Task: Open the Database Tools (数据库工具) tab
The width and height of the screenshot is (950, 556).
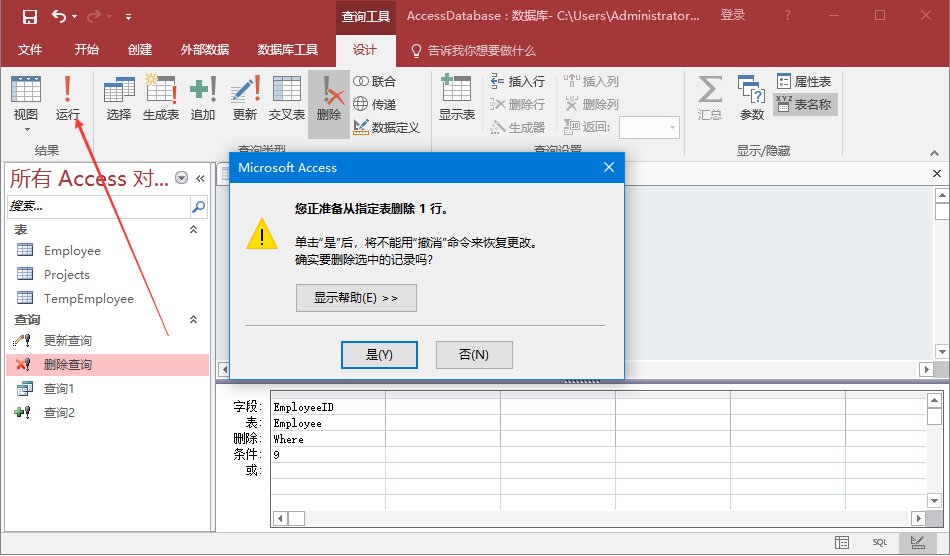Action: pos(288,50)
